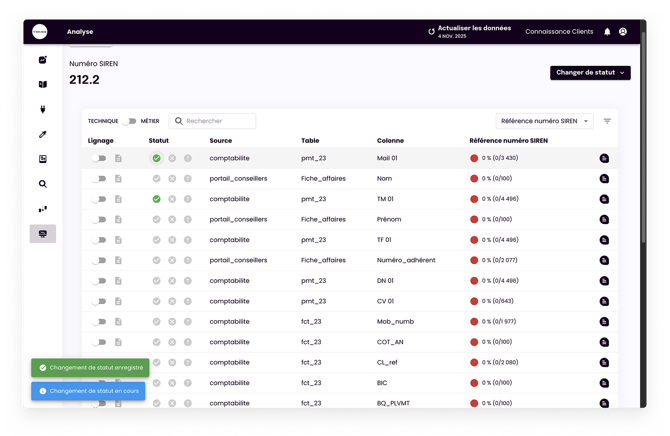
Task: Select the plug connector icon in sidebar
Action: tap(43, 110)
